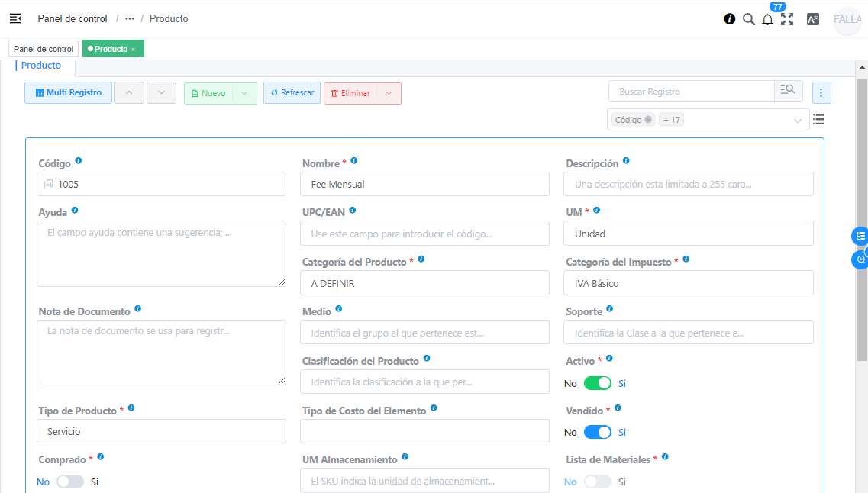
Task: Open the blue zoom side icon
Action: 860,259
